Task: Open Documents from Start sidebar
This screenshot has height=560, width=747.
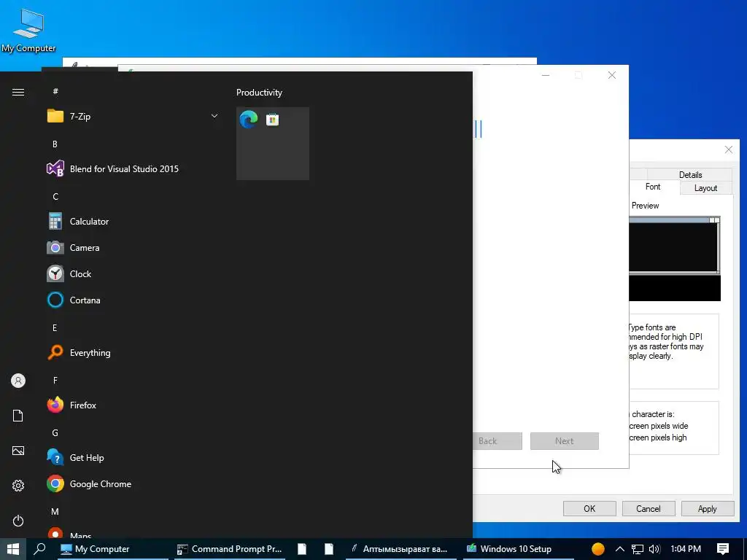Action: point(18,416)
